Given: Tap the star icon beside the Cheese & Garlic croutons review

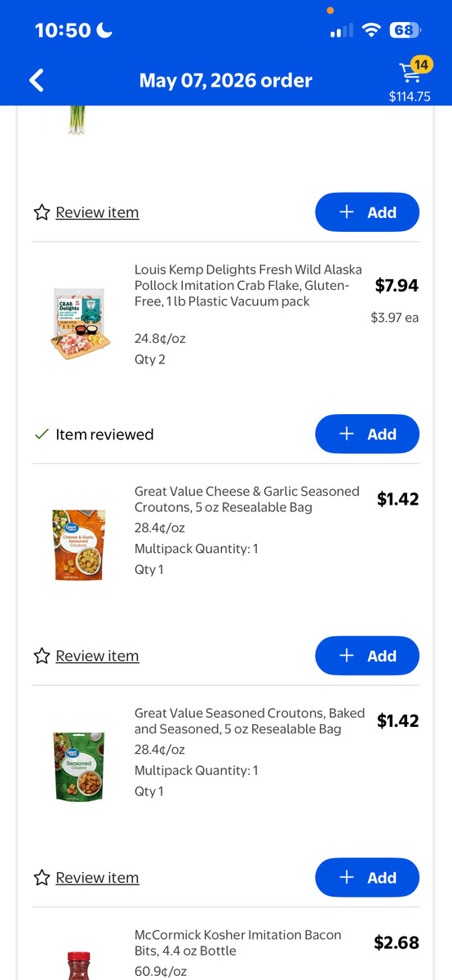Looking at the screenshot, I should point(42,656).
